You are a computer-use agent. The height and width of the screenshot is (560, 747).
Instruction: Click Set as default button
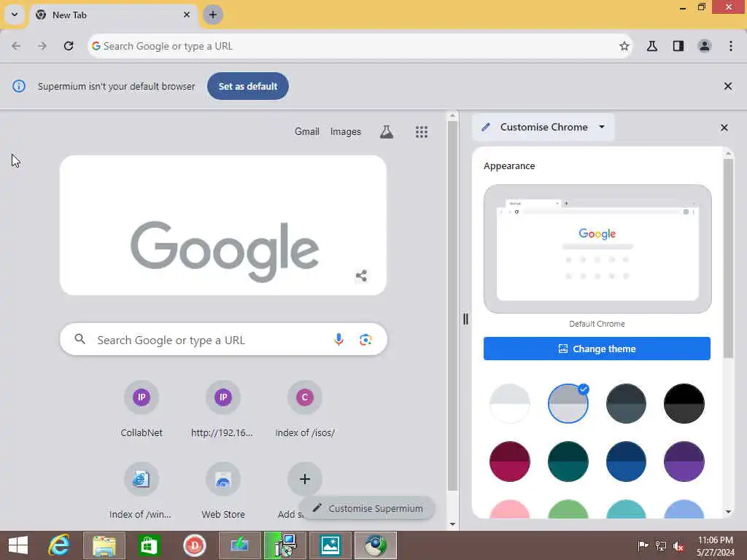point(248,86)
